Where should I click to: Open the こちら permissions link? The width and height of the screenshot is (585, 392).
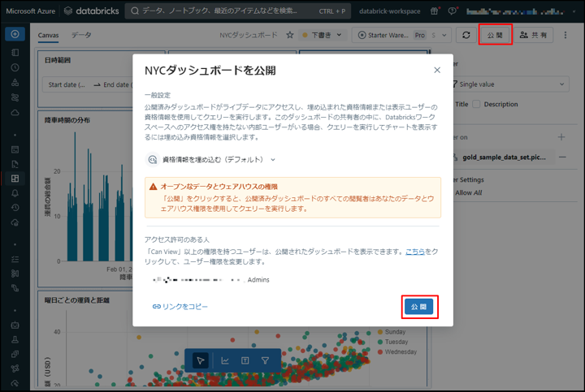pyautogui.click(x=414, y=252)
